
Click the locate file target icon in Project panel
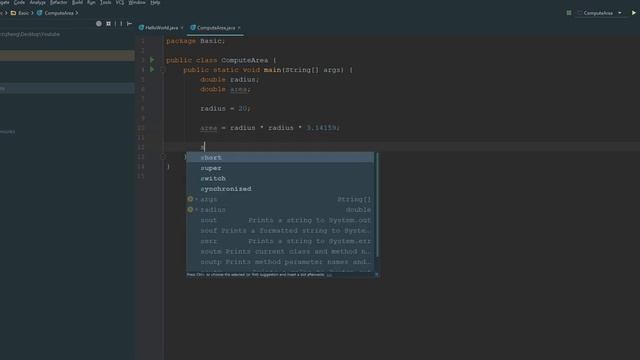tap(99, 24)
